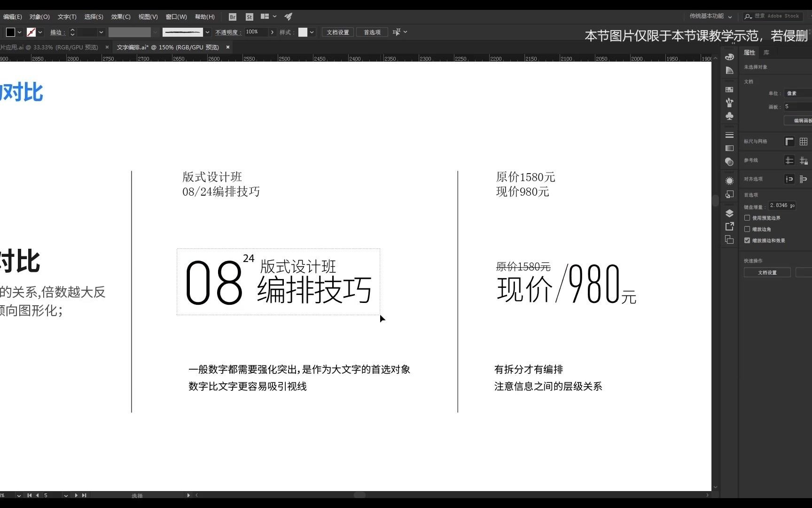
Task: Expand the stroke color dropdown arrow
Action: pos(40,32)
